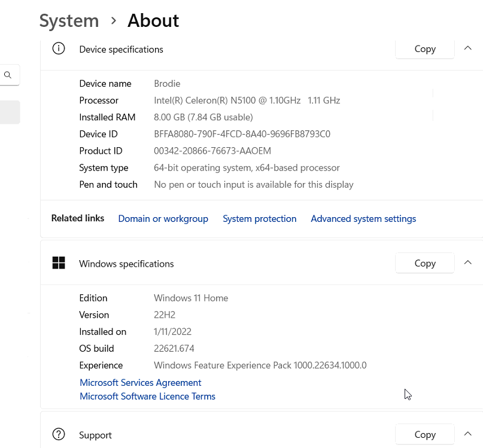The image size is (483, 448).
Task: Select the version value 22H2
Action: coord(165,315)
